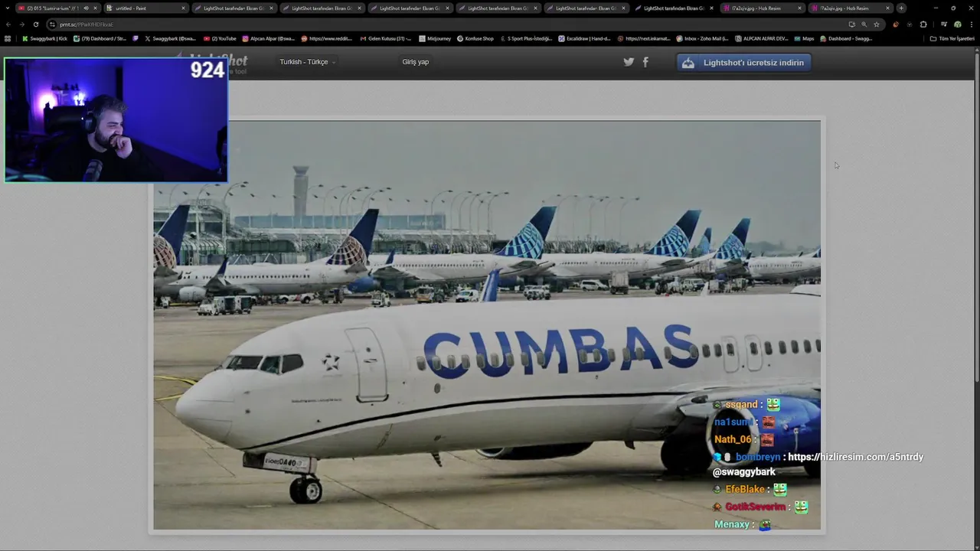Open the (2) YouTube bookmark

click(x=220, y=38)
